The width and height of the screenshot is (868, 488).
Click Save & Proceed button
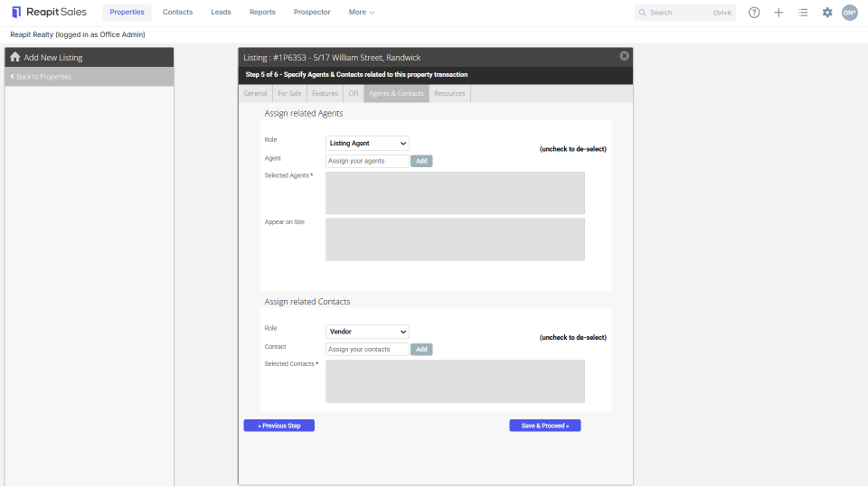pyautogui.click(x=544, y=426)
